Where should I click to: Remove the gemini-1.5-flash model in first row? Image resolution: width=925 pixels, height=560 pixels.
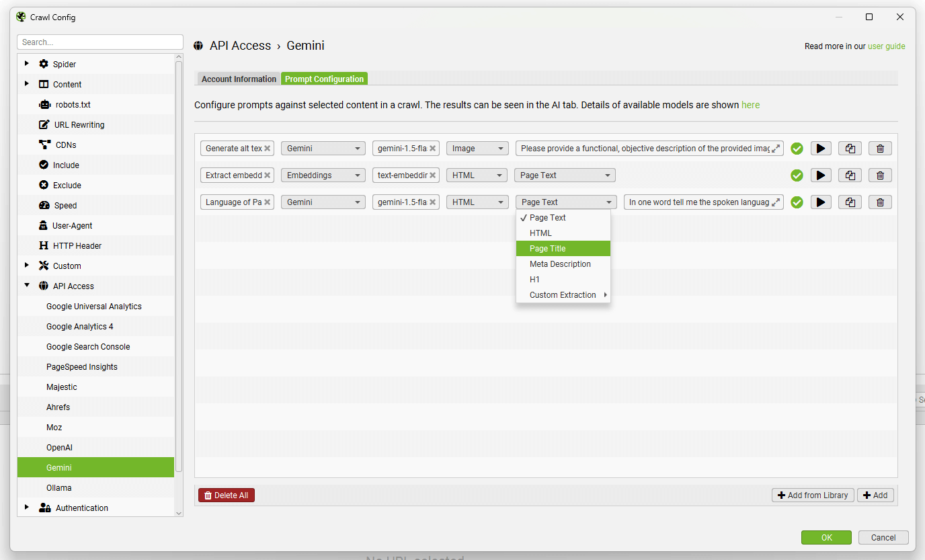432,149
